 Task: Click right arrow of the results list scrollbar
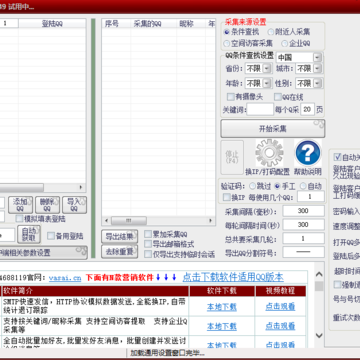(x=210, y=221)
